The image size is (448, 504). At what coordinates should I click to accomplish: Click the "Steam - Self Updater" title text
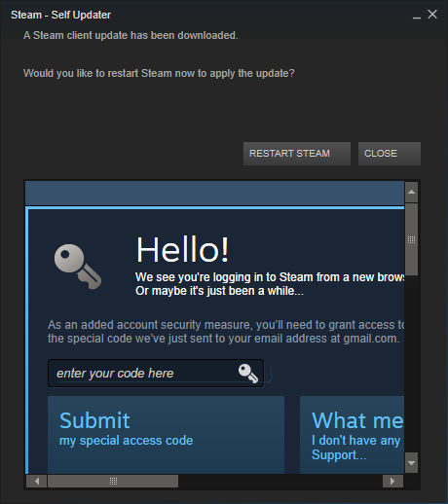point(61,15)
